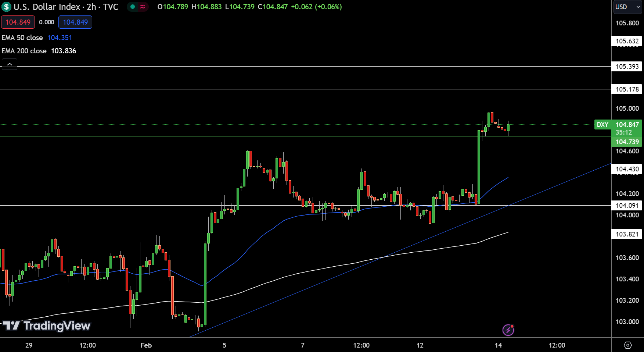Open the U.S. Dollar Index symbol title

(x=66, y=7)
